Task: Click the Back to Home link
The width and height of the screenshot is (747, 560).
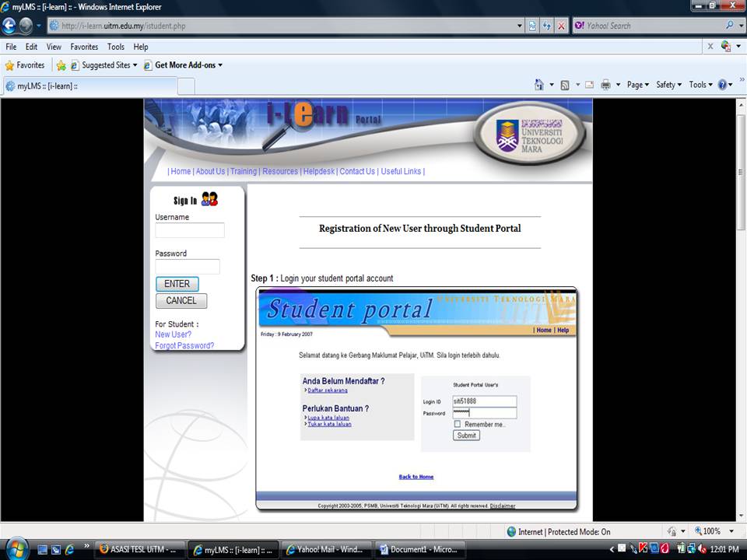Action: tap(416, 477)
